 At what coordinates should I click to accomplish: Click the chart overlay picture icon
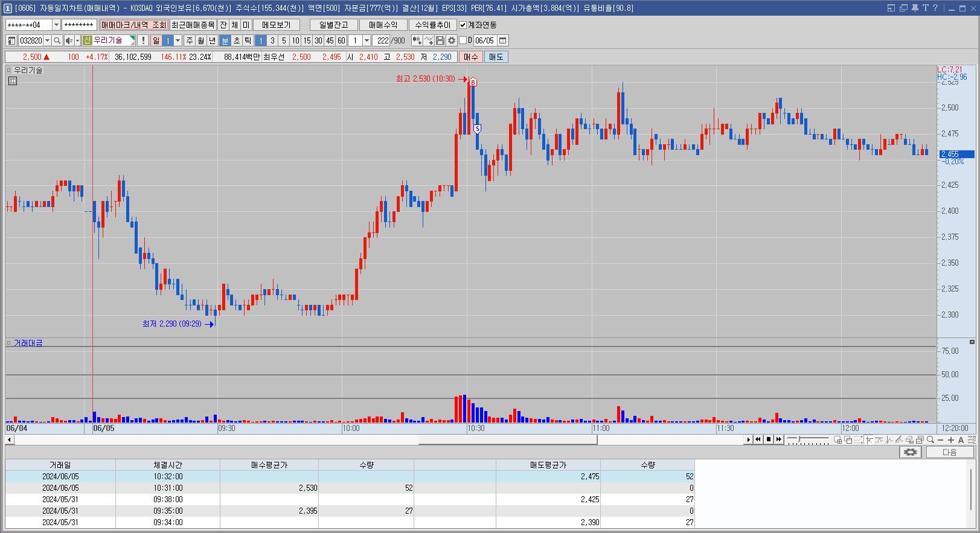point(919,439)
